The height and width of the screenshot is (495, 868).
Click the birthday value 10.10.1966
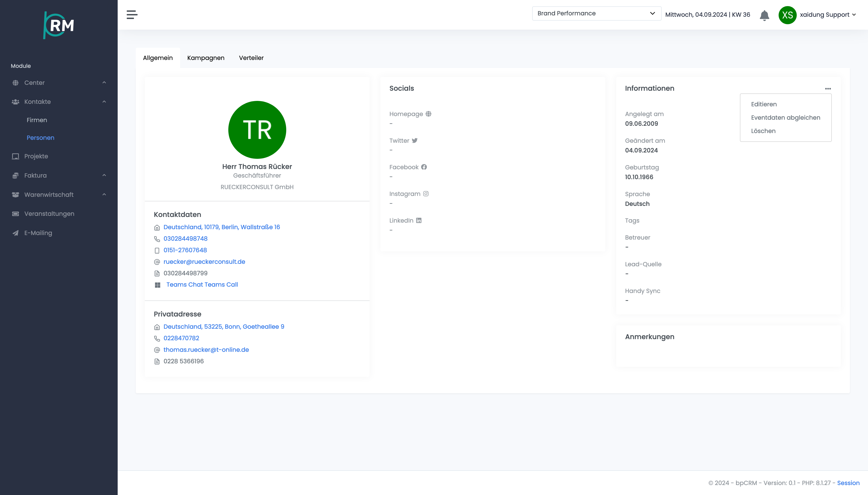point(639,177)
